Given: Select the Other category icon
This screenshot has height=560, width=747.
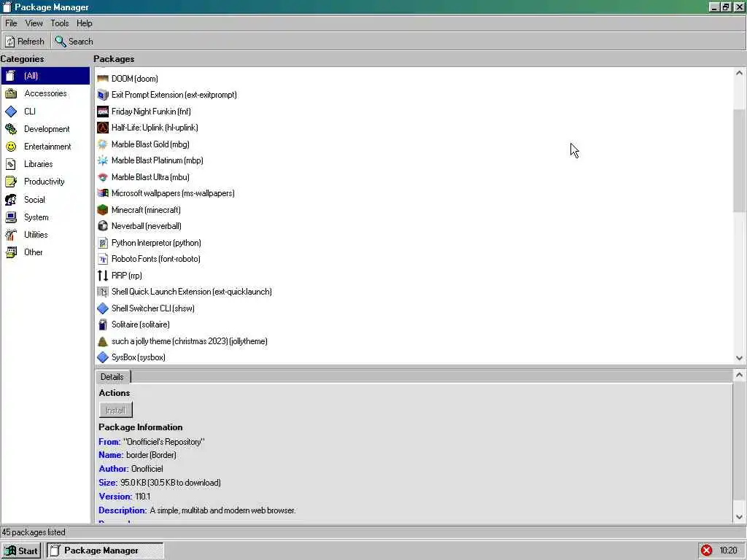Looking at the screenshot, I should [11, 252].
